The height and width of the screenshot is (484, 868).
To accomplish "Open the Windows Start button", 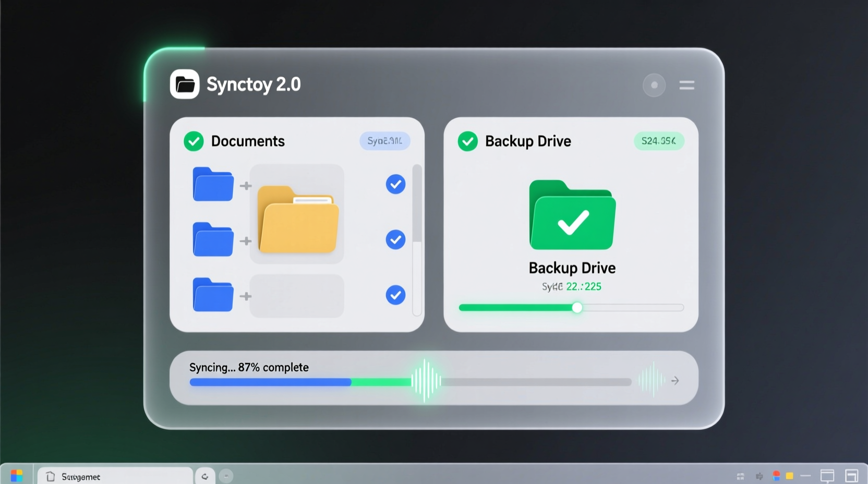I will [x=17, y=476].
